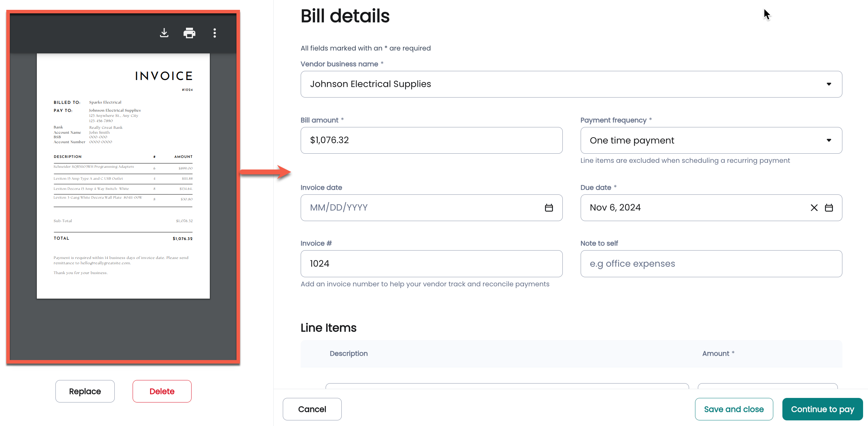The width and height of the screenshot is (868, 426).
Task: Open the PDF viewer more options menu
Action: click(215, 33)
